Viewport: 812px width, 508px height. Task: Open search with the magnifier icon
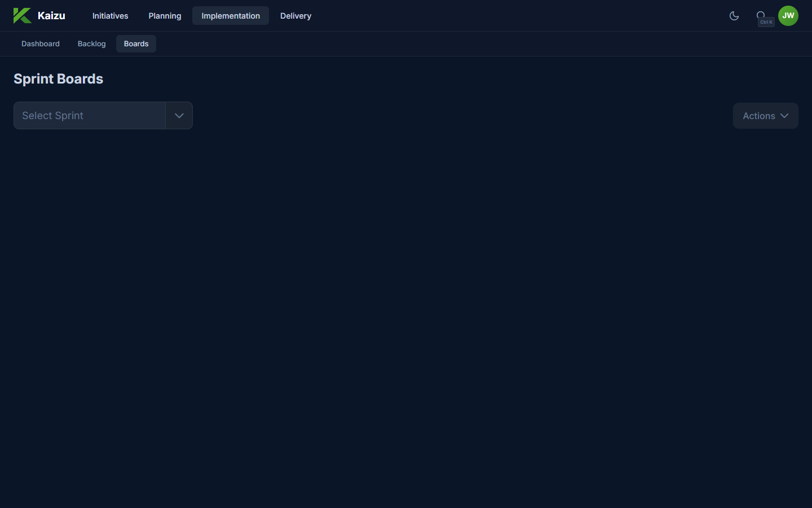click(x=760, y=14)
